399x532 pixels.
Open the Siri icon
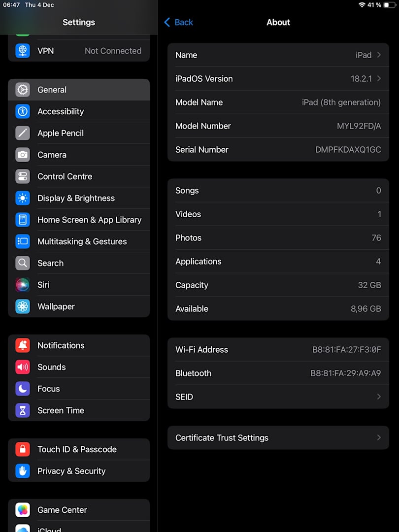[23, 285]
